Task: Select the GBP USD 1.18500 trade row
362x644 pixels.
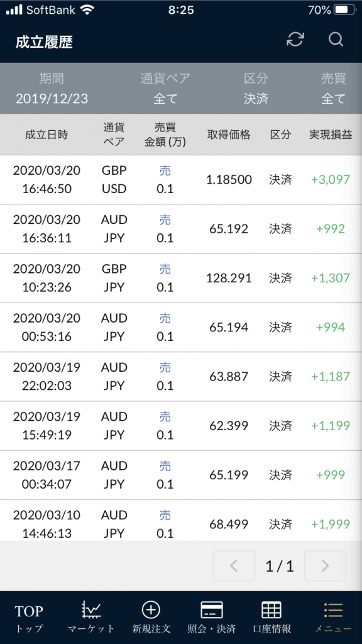Action: (181, 179)
